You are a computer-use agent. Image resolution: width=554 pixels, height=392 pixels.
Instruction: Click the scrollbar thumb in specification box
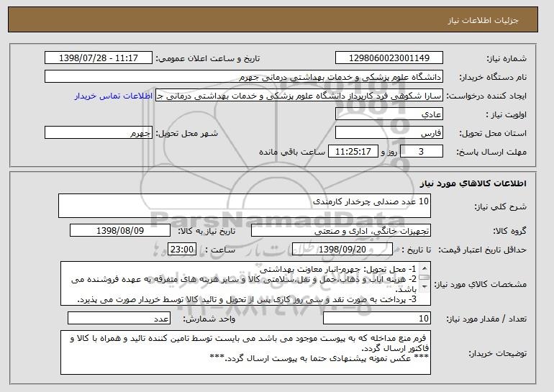tap(424, 278)
